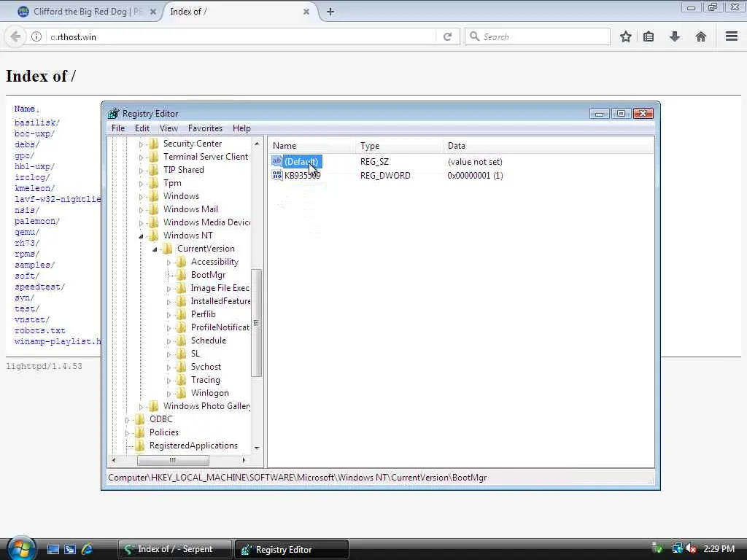The image size is (747, 560).
Task: Click in the browser Search field
Action: tap(537, 36)
